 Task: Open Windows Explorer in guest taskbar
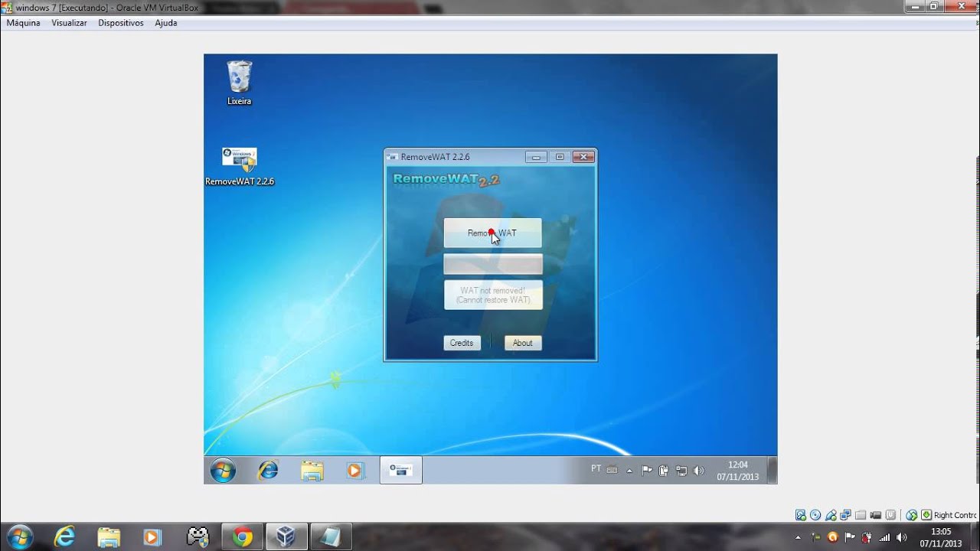(312, 471)
